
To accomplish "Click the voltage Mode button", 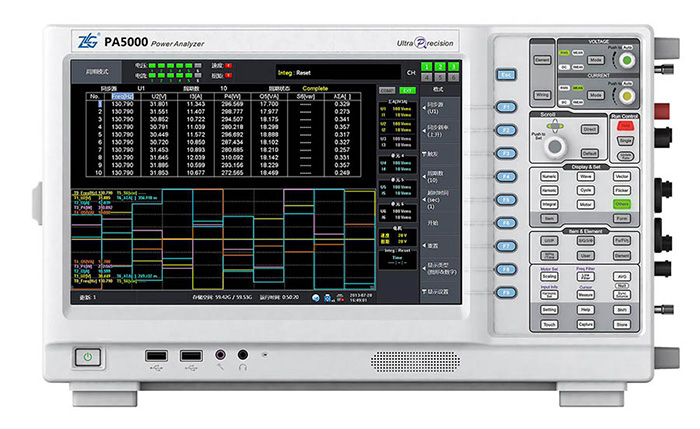I will (x=596, y=60).
